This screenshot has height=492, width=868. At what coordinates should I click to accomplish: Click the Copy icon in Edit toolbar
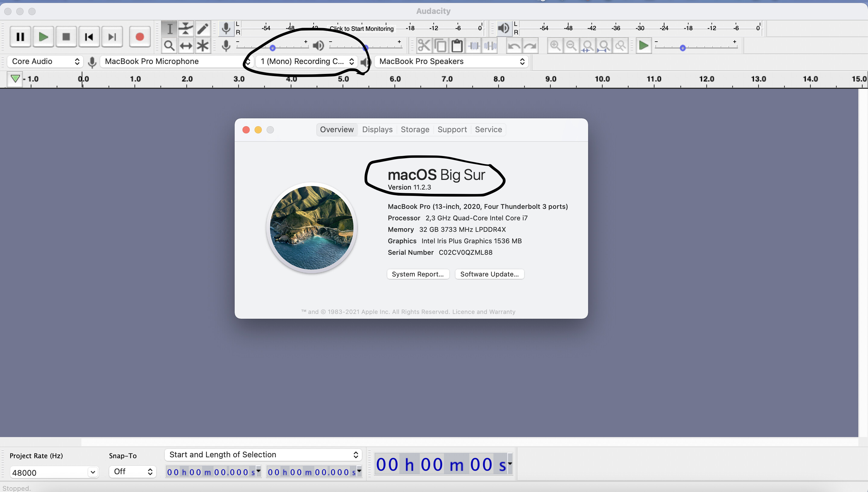pos(440,46)
